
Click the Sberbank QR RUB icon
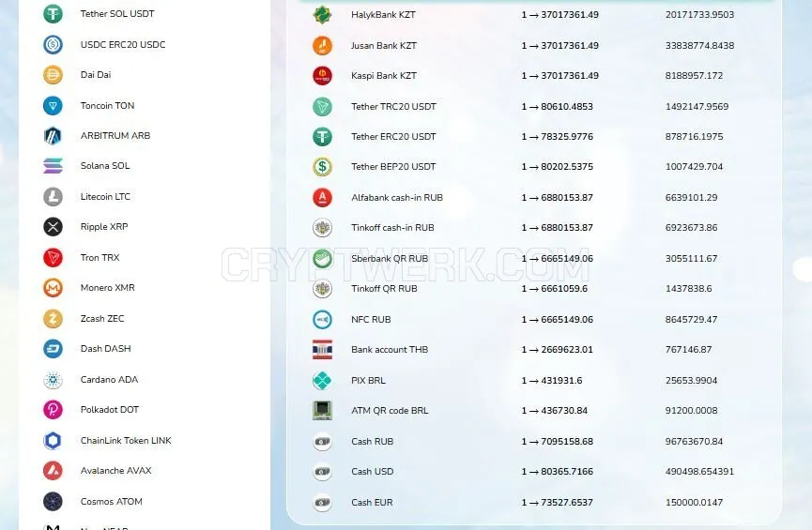click(322, 258)
